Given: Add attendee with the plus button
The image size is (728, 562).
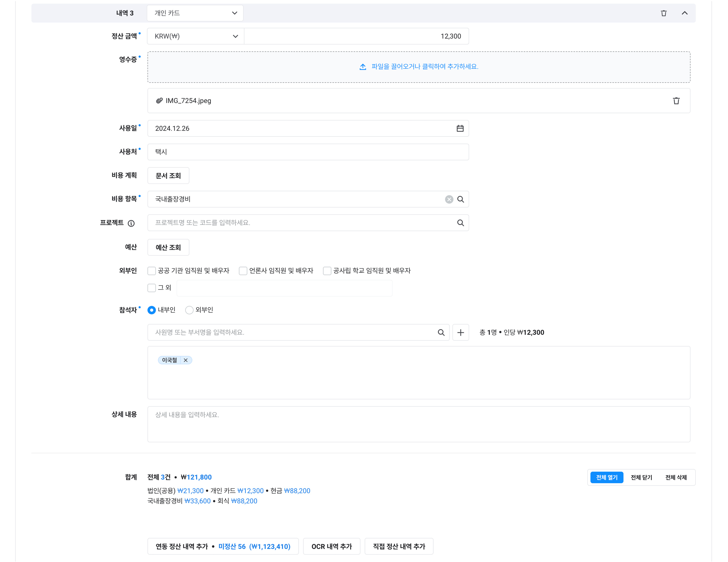Looking at the screenshot, I should click(460, 332).
